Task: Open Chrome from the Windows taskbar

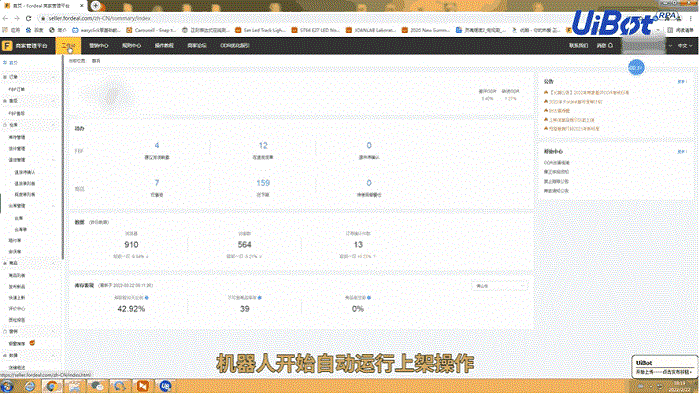Action: click(52, 386)
